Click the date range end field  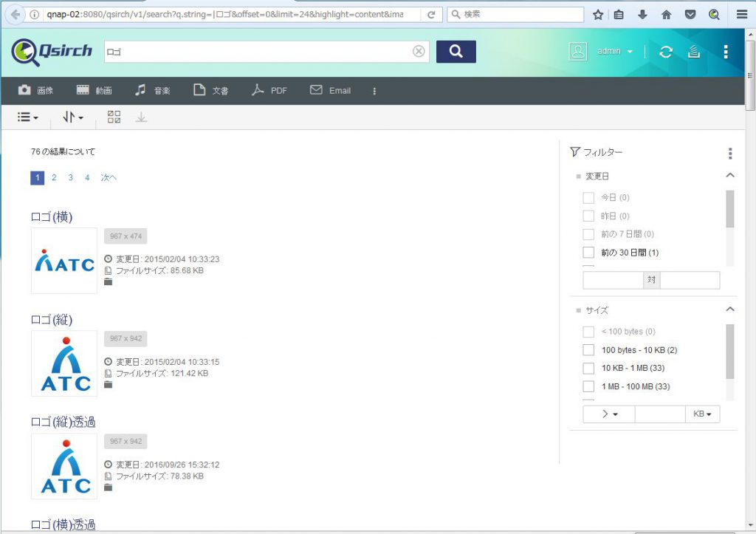(x=690, y=280)
